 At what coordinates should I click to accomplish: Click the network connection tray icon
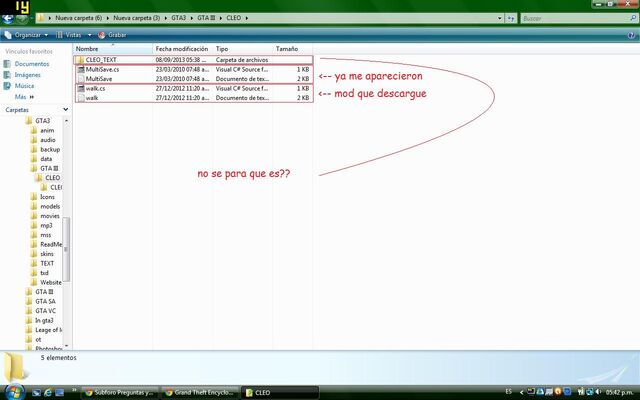590,392
